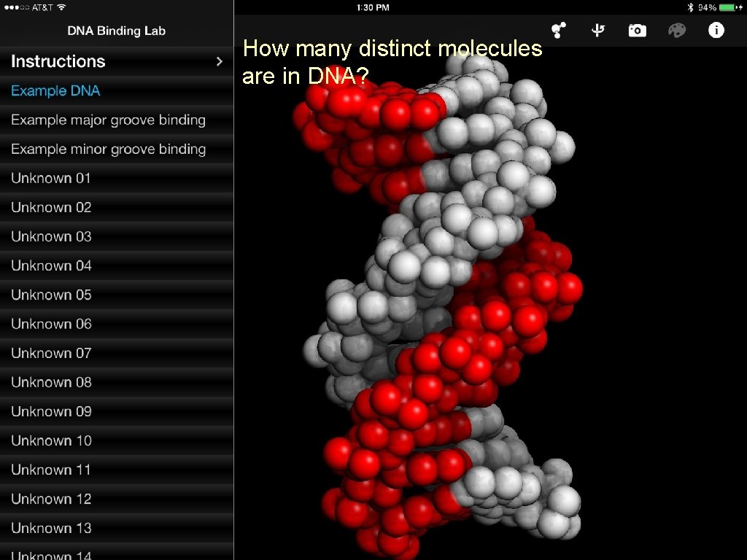Click the DNA Binding Lab title
Viewport: 747px width, 560px height.
coord(117,31)
